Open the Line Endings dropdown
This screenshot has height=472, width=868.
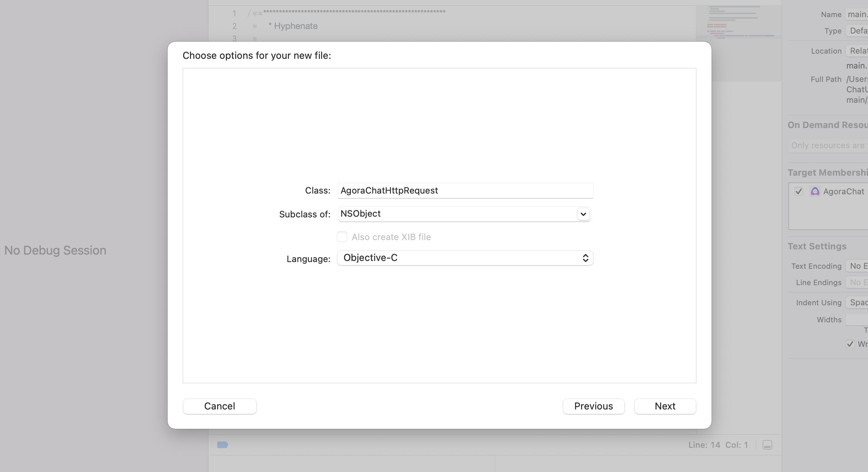point(857,283)
